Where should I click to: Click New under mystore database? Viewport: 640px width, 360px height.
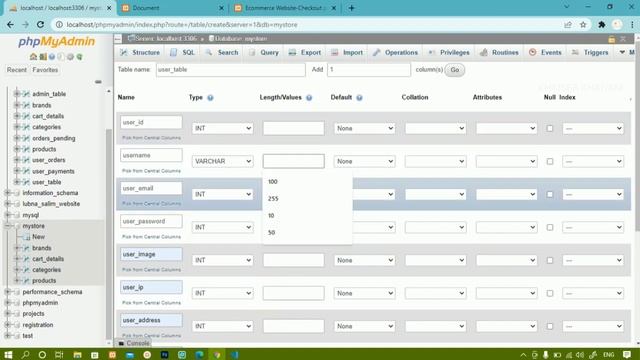38,237
